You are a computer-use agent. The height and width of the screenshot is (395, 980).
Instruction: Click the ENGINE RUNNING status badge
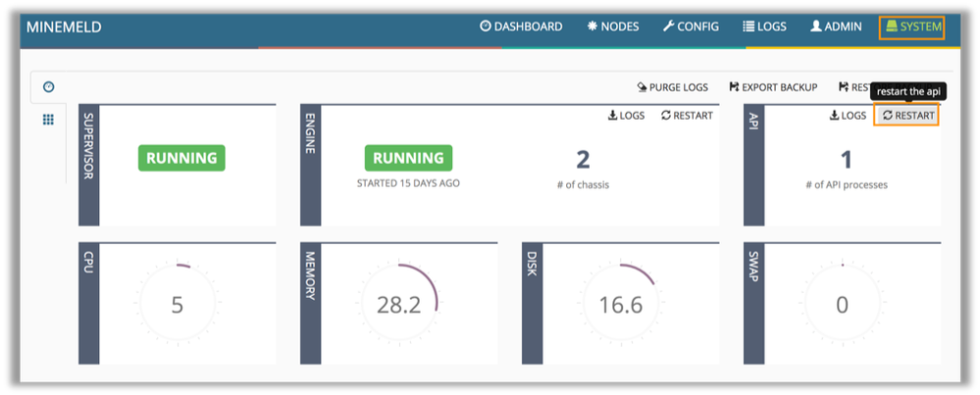409,158
